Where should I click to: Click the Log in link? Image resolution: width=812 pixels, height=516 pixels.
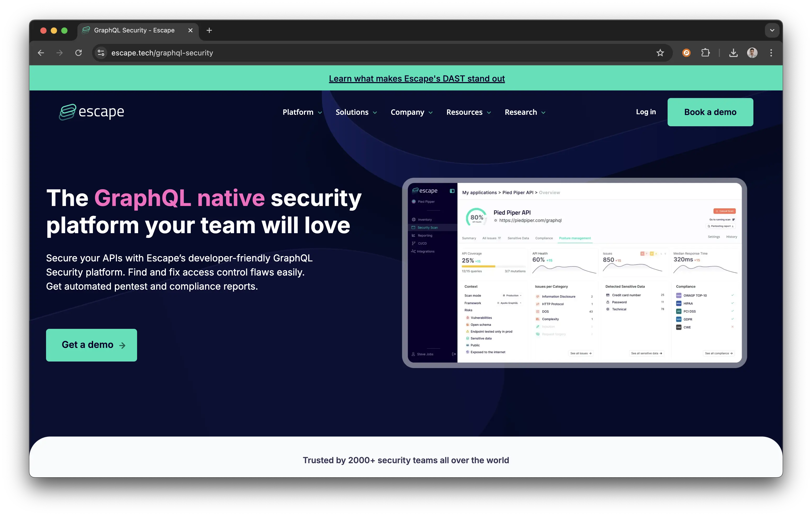pos(646,112)
